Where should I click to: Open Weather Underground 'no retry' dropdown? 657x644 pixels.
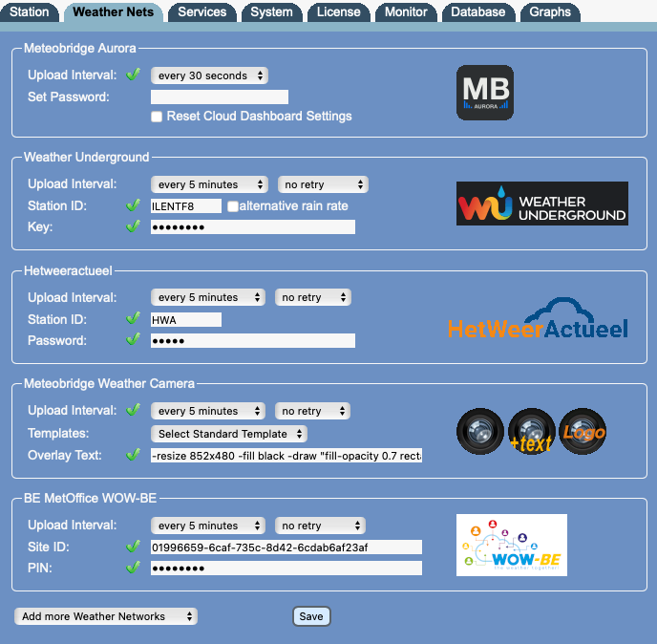[322, 184]
